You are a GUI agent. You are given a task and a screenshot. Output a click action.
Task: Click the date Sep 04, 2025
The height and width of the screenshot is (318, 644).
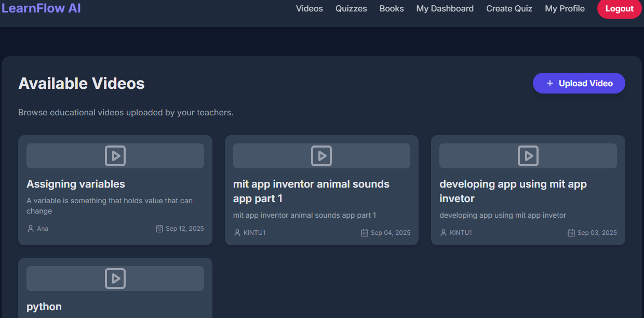391,233
